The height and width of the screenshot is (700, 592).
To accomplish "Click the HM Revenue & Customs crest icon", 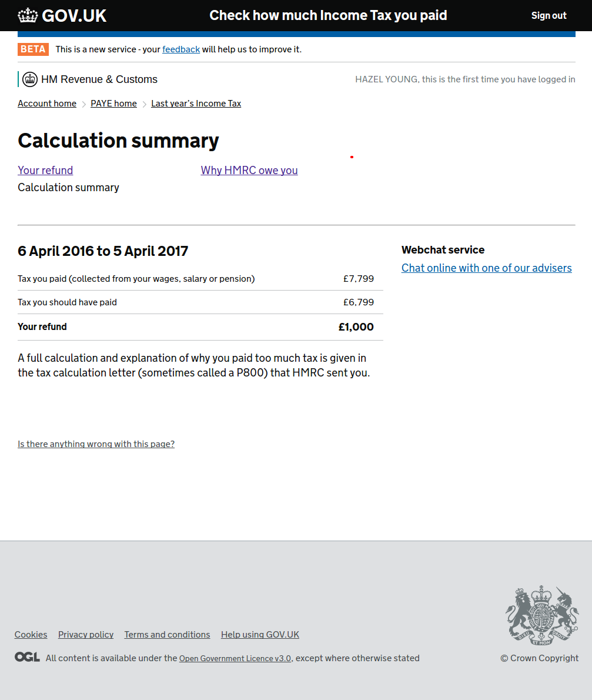I will [x=30, y=79].
